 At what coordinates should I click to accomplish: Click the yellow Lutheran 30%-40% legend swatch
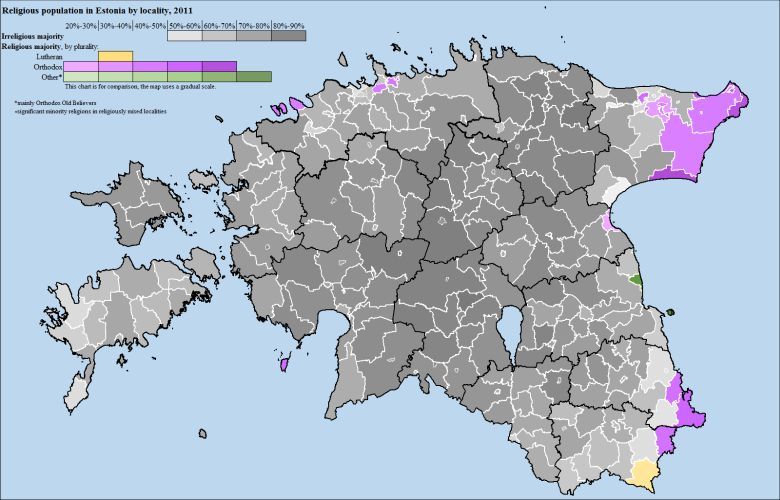tap(116, 55)
